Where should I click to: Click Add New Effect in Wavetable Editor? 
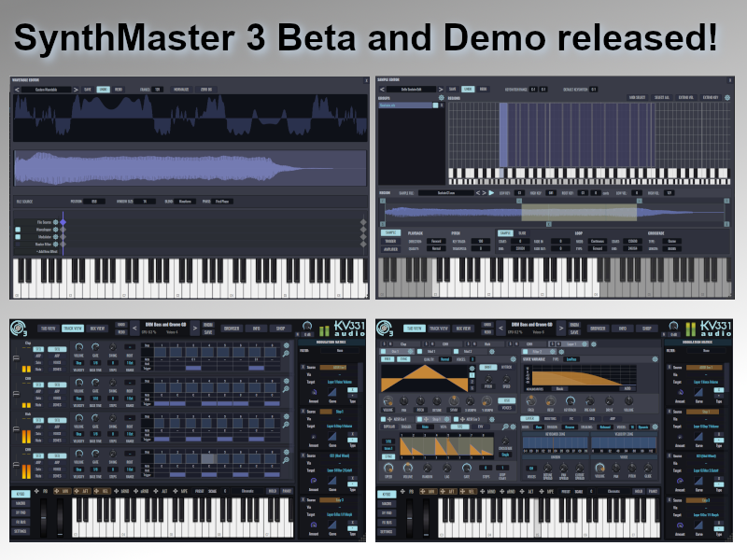pos(46,251)
